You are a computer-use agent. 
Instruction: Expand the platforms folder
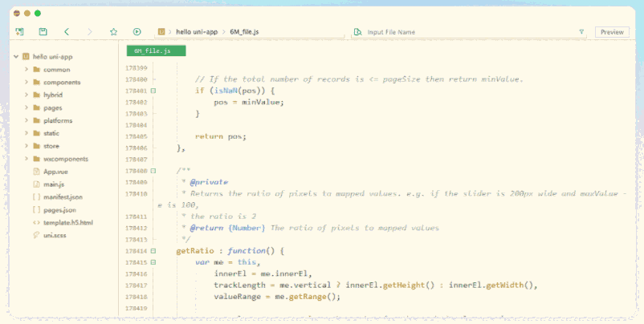tap(26, 120)
